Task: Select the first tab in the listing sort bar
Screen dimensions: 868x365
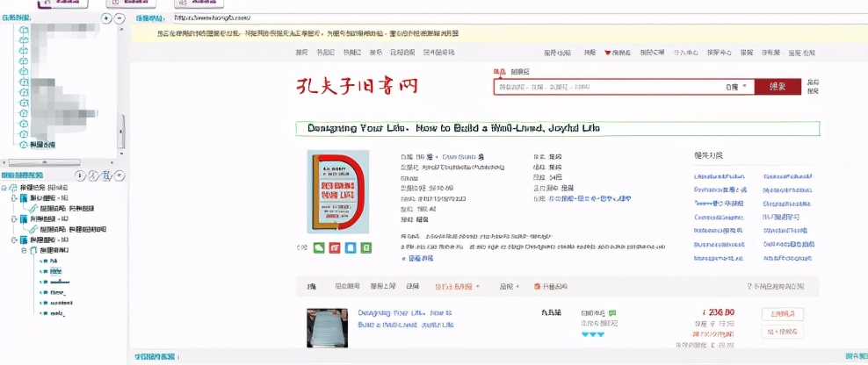Action: coord(312,286)
